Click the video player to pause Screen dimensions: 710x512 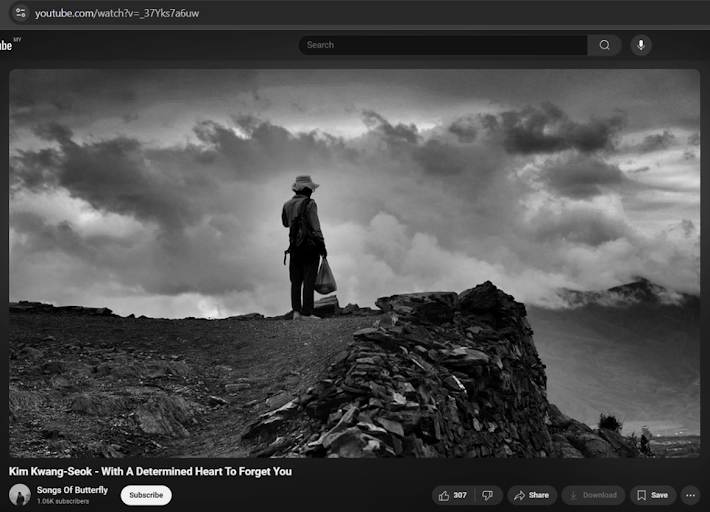point(355,263)
